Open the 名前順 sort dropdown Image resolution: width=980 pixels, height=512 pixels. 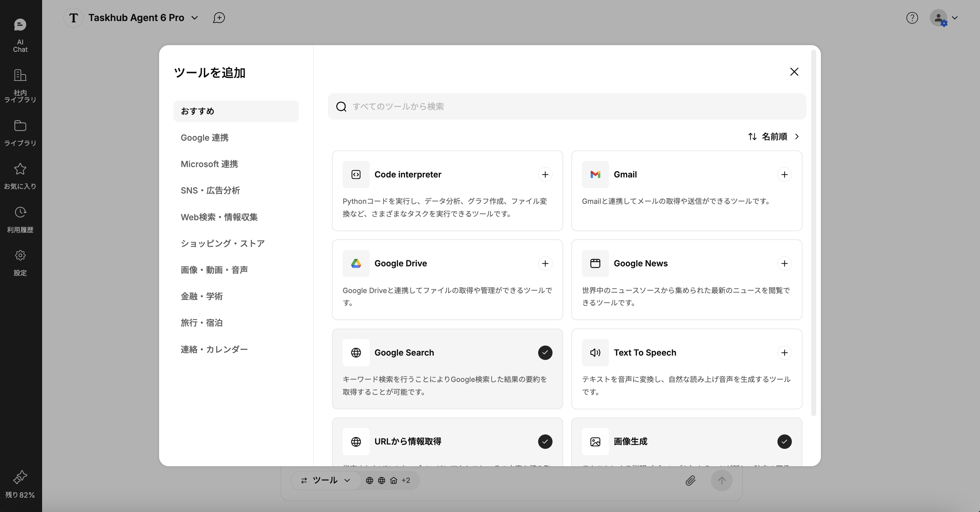[x=773, y=137]
